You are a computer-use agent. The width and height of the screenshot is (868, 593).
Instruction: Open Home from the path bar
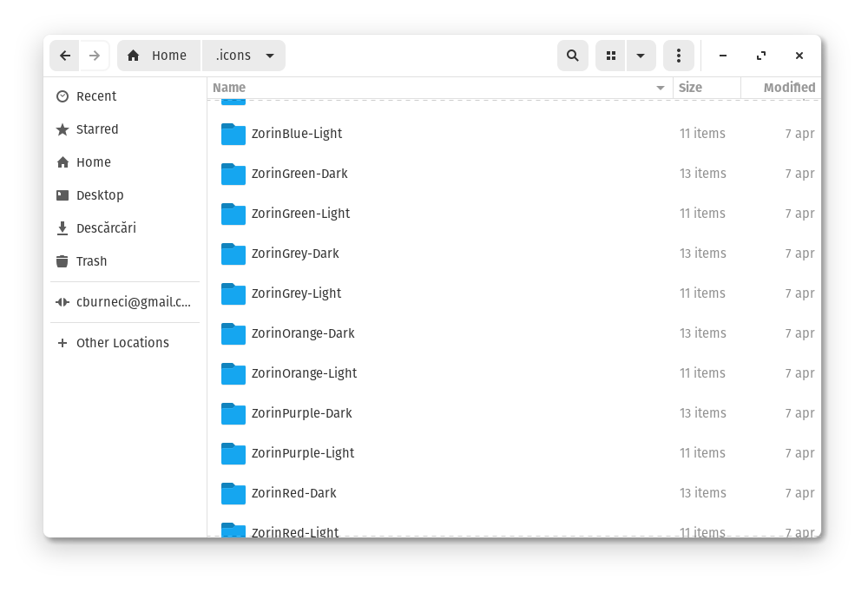pyautogui.click(x=158, y=56)
